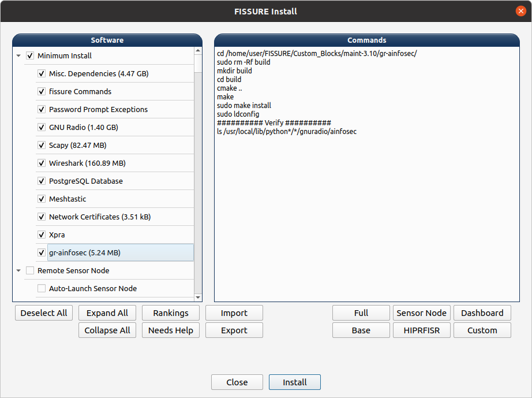This screenshot has height=398, width=532.
Task: Uncheck the gr-ainfosec (5.24 MB) checkbox
Action: (x=42, y=252)
